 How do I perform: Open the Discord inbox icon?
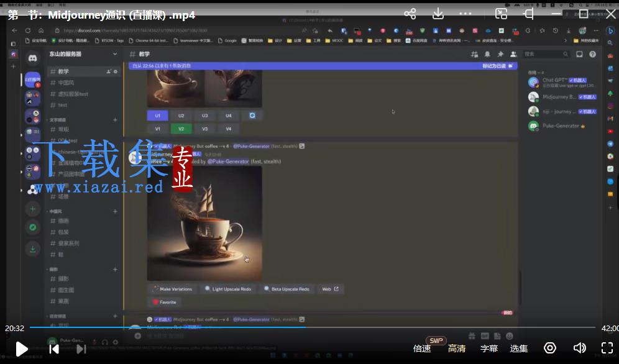[579, 54]
